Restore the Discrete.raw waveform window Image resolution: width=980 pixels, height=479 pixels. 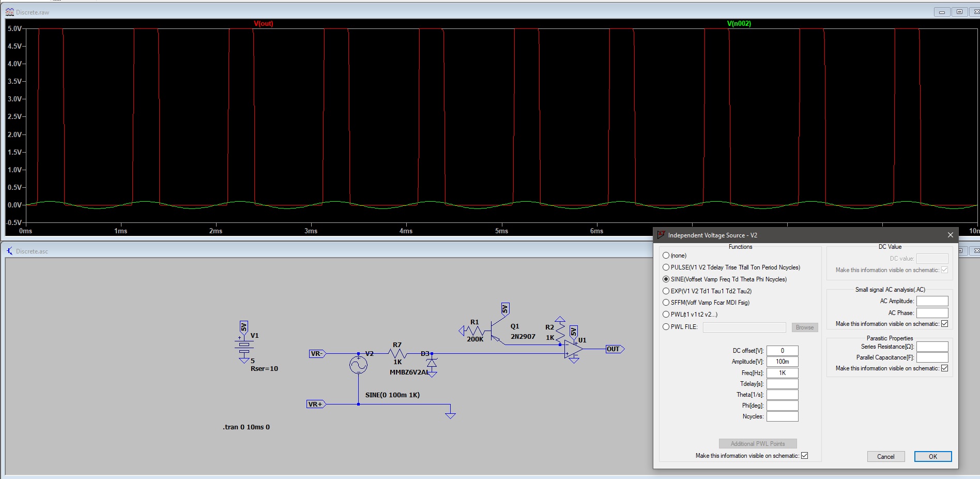coord(959,12)
